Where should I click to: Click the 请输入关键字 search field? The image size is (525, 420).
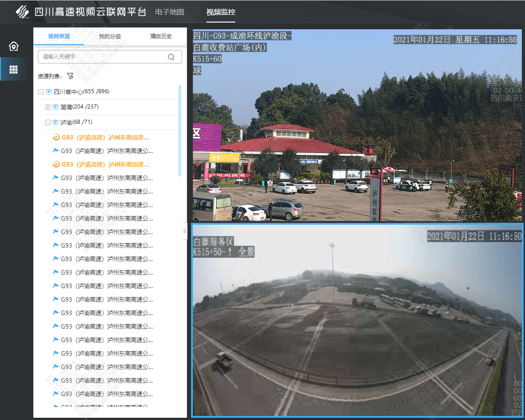point(104,57)
